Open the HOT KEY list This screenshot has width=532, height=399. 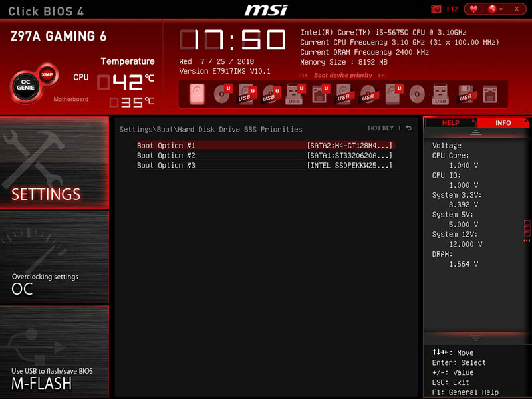click(380, 128)
